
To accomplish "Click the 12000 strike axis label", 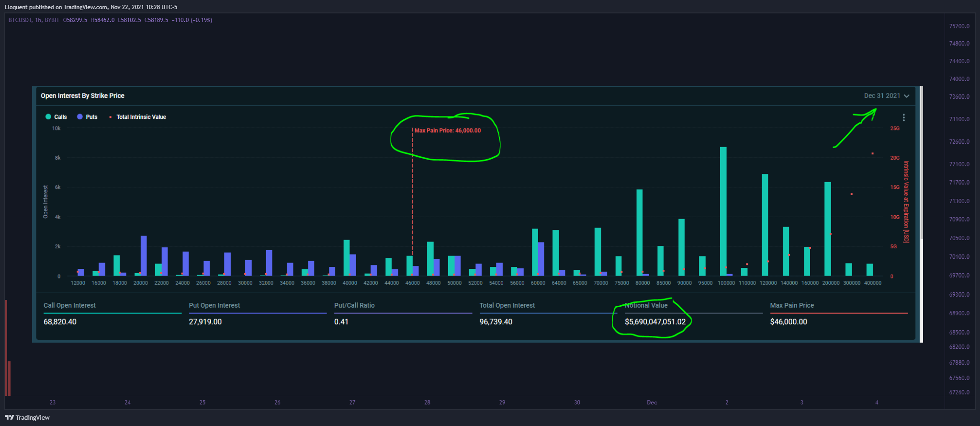I will coord(78,283).
